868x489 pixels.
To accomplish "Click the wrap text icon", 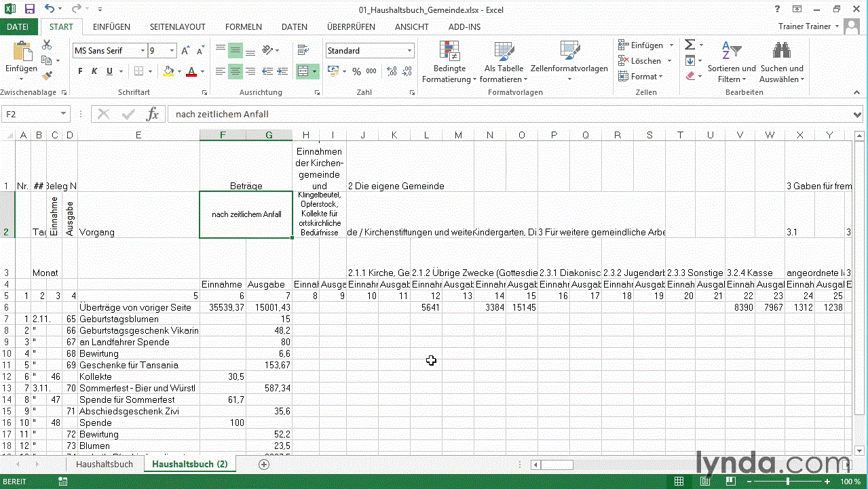I will point(303,50).
